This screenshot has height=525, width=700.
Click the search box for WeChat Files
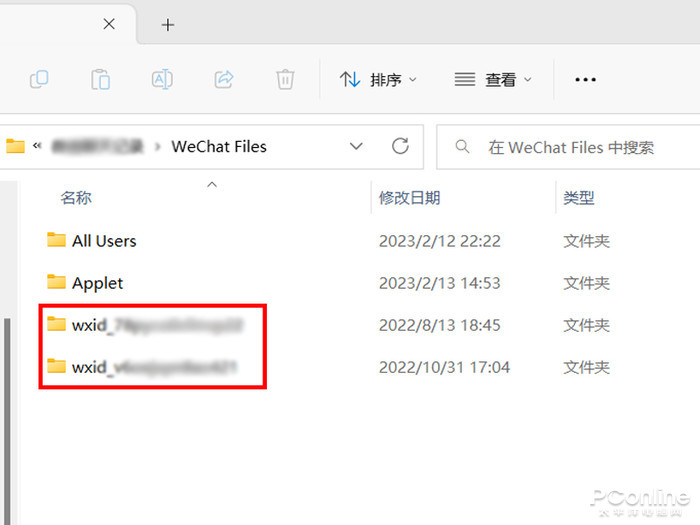(568, 147)
